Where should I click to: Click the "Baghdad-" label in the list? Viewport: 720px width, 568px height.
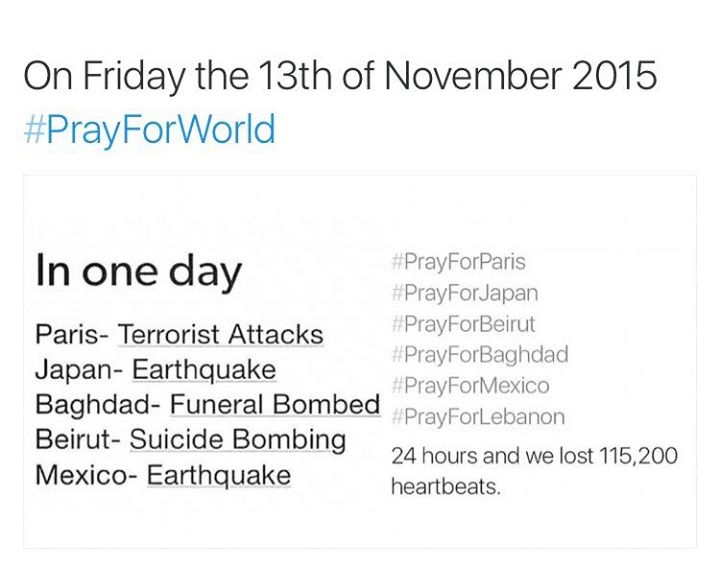click(98, 405)
